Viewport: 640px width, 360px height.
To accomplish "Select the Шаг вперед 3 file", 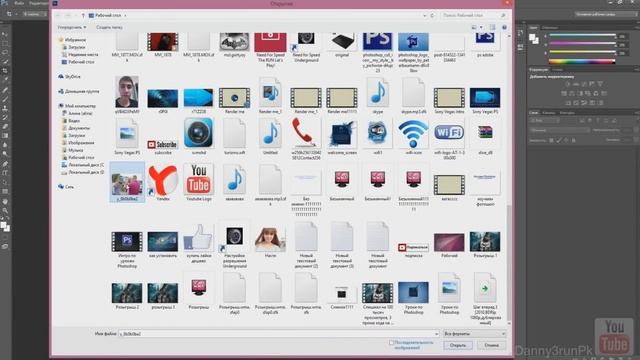I will (x=485, y=299).
